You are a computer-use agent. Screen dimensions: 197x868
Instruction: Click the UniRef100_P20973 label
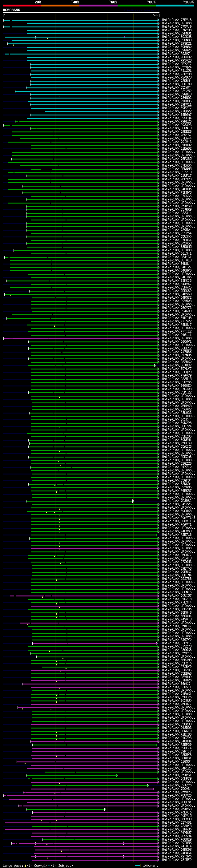click(x=177, y=78)
